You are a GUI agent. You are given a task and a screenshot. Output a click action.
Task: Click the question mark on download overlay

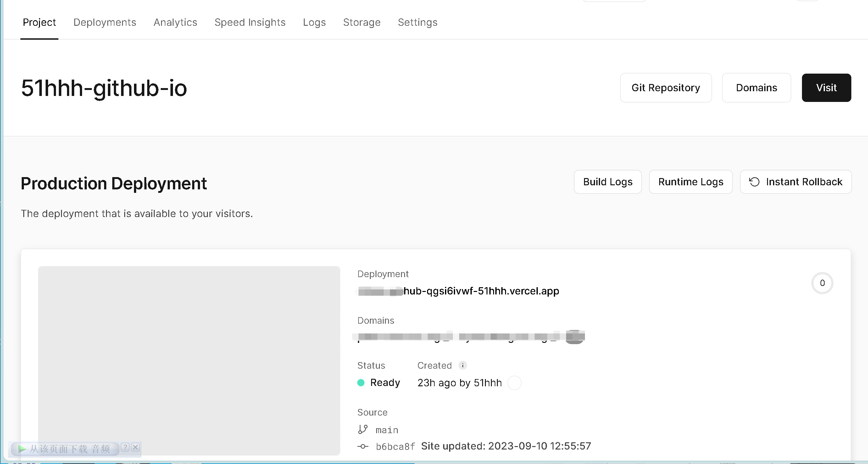click(125, 447)
